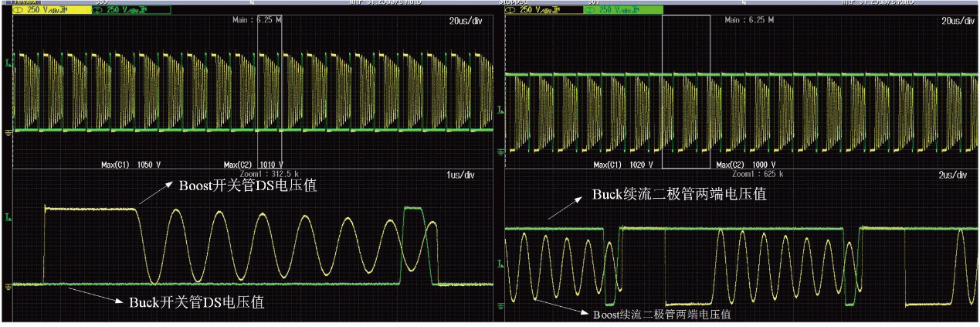Select yellow channel 1 250 V/div label, right scope
This screenshot has height=327, width=980.
pos(545,10)
